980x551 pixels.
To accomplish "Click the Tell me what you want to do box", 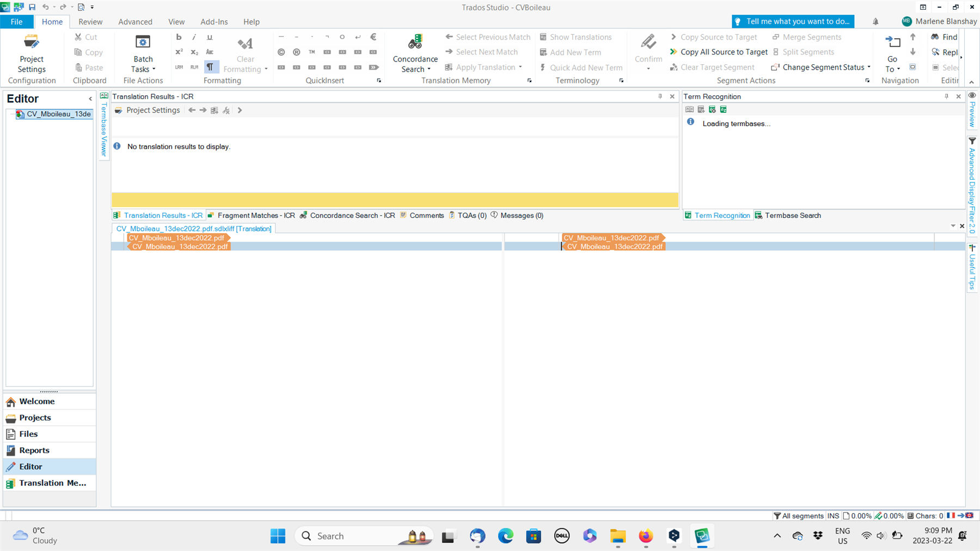I will 793,21.
